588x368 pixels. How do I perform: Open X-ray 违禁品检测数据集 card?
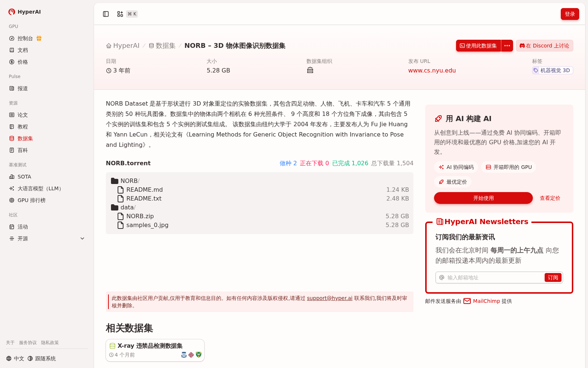coord(155,350)
